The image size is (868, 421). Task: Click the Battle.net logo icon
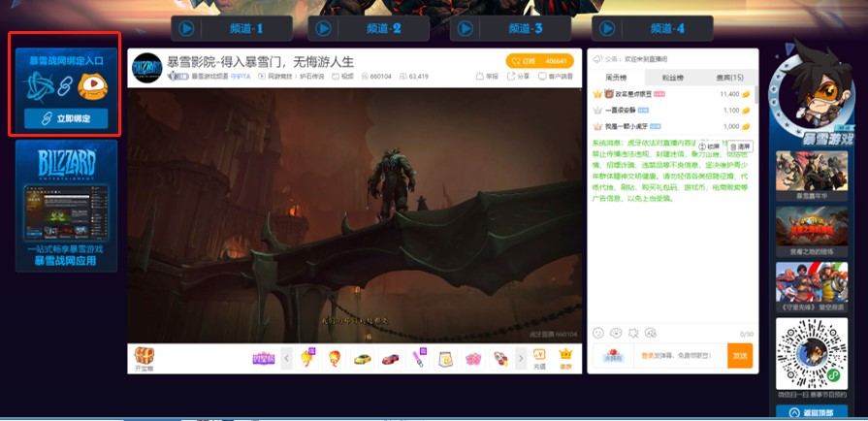pyautogui.click(x=40, y=86)
